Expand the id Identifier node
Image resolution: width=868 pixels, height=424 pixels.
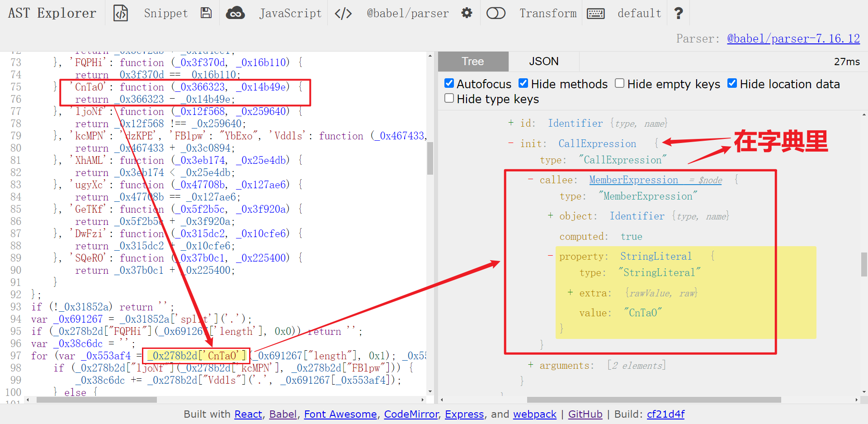(511, 123)
